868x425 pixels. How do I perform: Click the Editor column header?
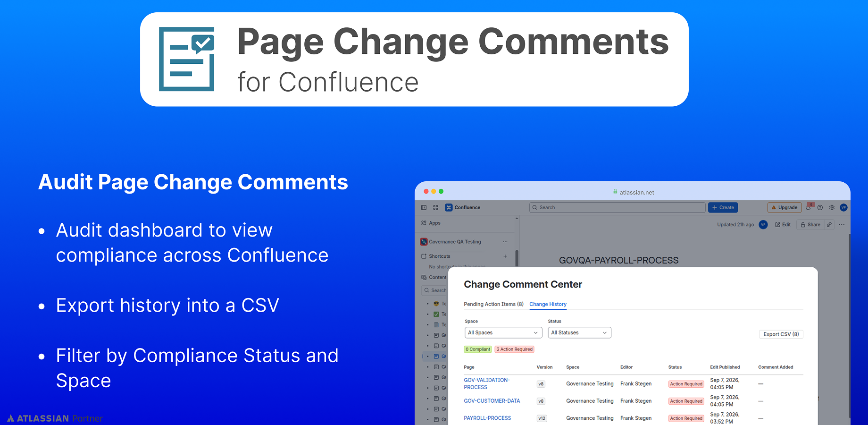[626, 367]
